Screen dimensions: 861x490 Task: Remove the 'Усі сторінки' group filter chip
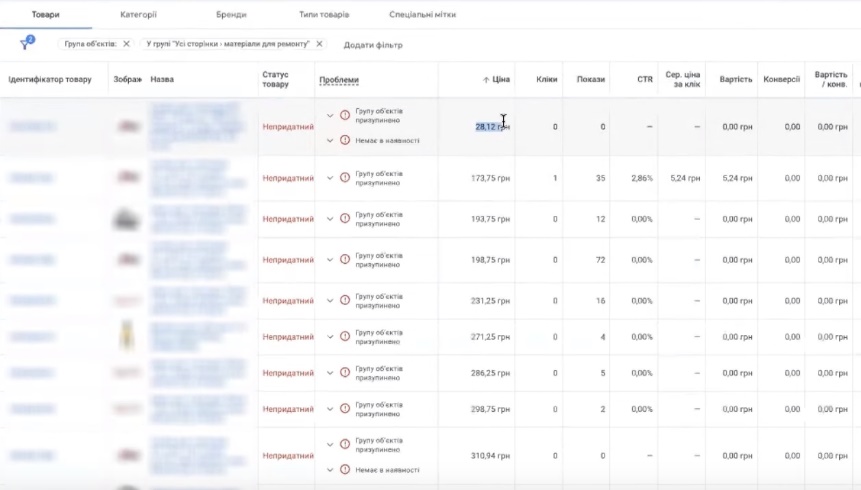(319, 44)
